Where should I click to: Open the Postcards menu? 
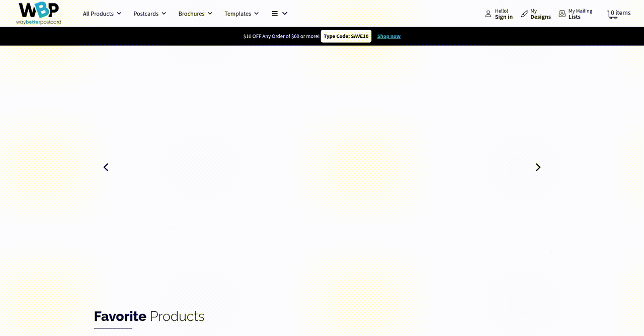pos(146,14)
